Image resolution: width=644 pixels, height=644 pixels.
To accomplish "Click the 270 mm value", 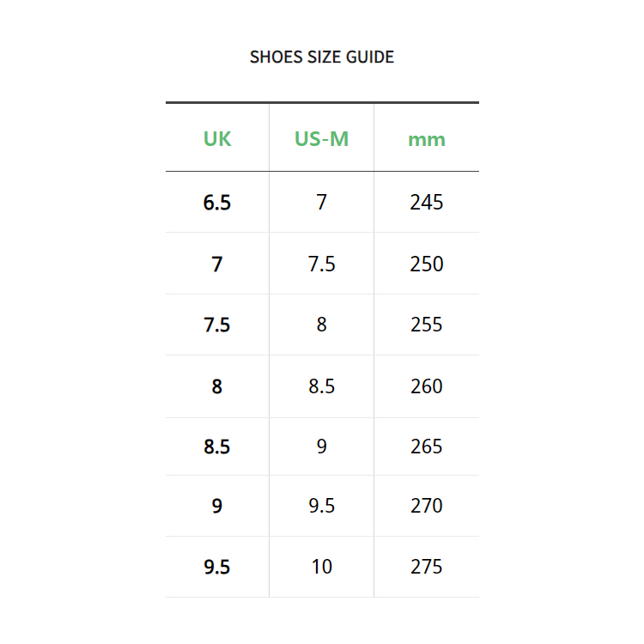I will (x=427, y=506).
